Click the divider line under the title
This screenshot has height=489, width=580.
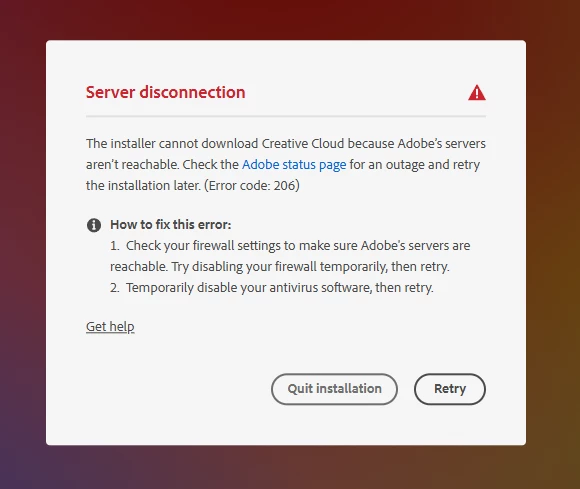(x=286, y=116)
